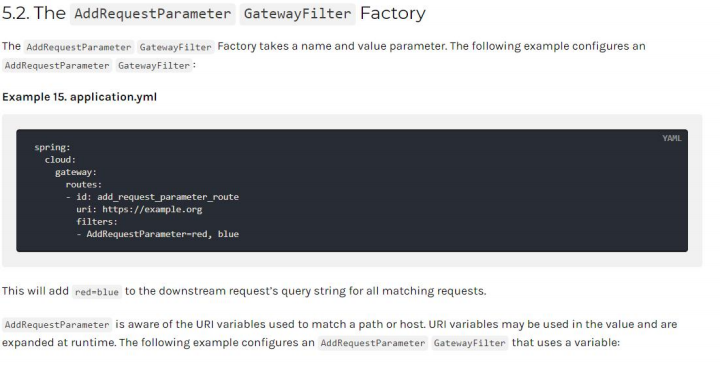Click 'that uses a variable:' text
Image resolution: width=720 pixels, height=369 pixels.
(x=566, y=342)
